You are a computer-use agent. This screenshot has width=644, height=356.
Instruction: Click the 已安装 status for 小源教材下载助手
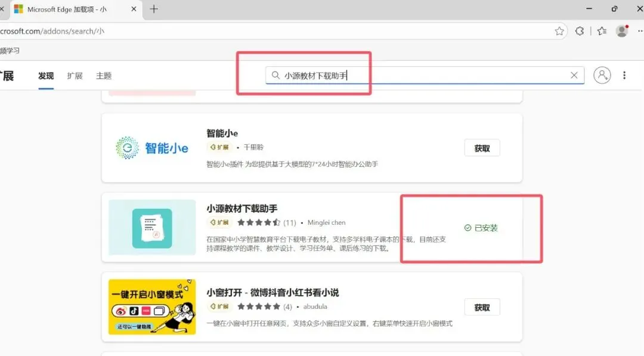[481, 228]
